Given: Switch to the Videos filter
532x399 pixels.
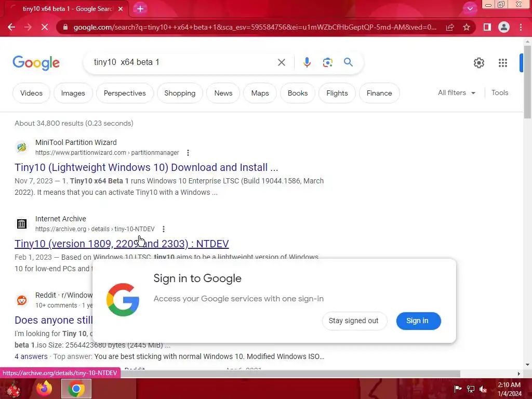Looking at the screenshot, I should pyautogui.click(x=31, y=93).
